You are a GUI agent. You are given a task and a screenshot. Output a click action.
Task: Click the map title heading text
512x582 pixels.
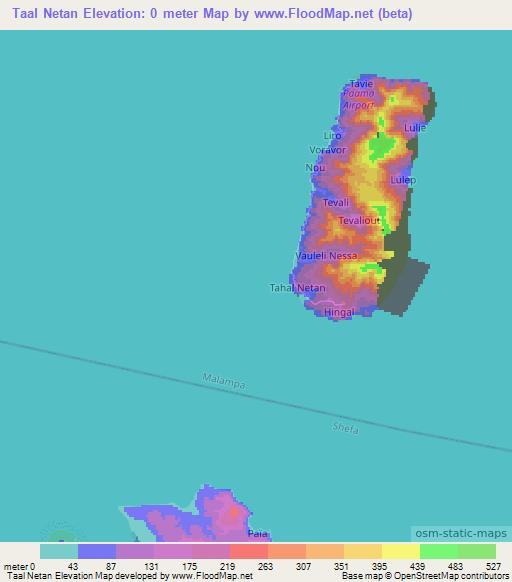coord(212,13)
